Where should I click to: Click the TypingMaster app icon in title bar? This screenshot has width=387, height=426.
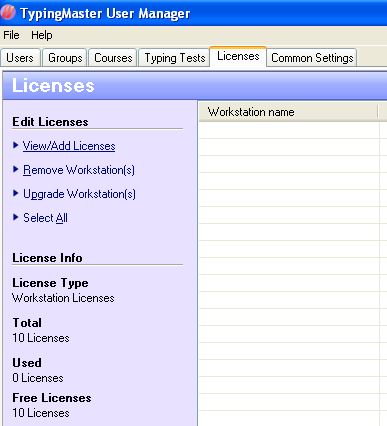pyautogui.click(x=8, y=12)
